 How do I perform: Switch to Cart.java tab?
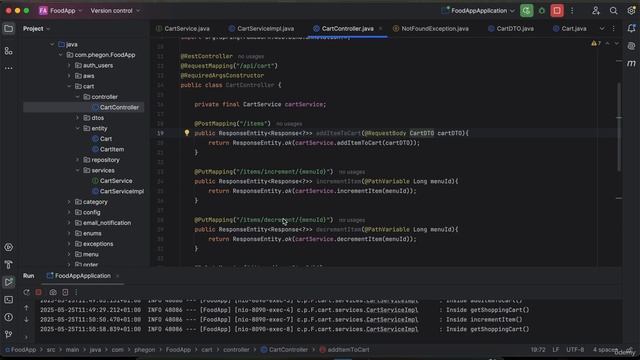click(570, 29)
